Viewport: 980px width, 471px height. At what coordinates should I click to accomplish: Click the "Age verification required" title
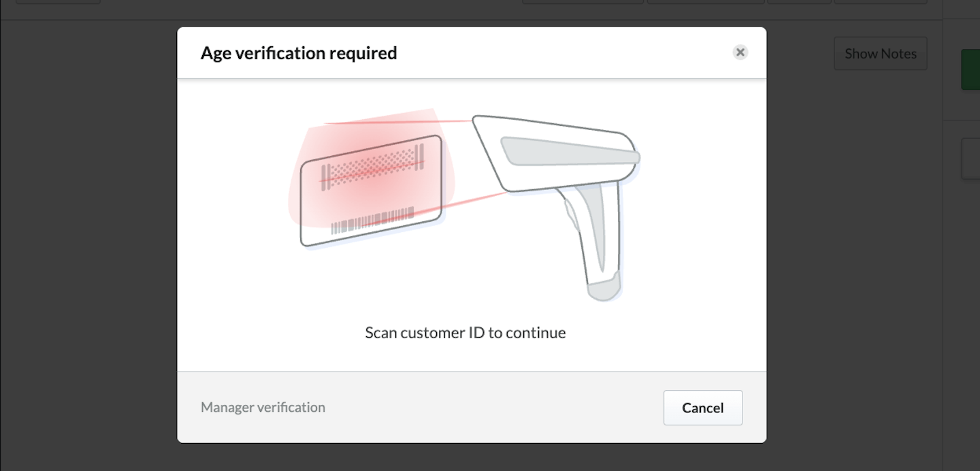click(x=299, y=53)
